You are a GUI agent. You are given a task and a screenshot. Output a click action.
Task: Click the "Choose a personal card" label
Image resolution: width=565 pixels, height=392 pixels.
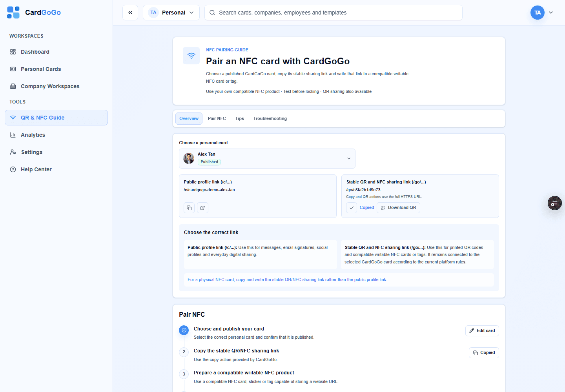(203, 143)
